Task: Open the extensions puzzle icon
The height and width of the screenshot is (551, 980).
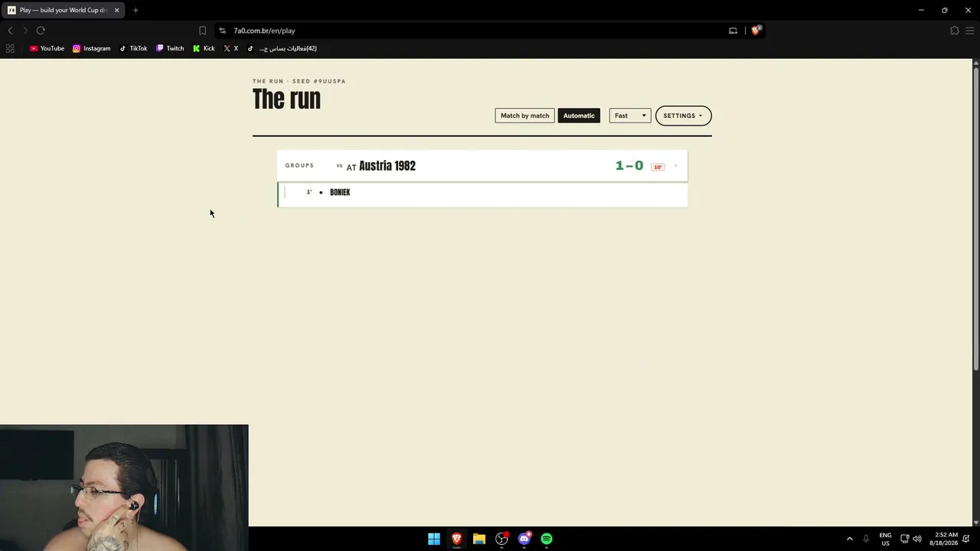Action: pyautogui.click(x=954, y=31)
